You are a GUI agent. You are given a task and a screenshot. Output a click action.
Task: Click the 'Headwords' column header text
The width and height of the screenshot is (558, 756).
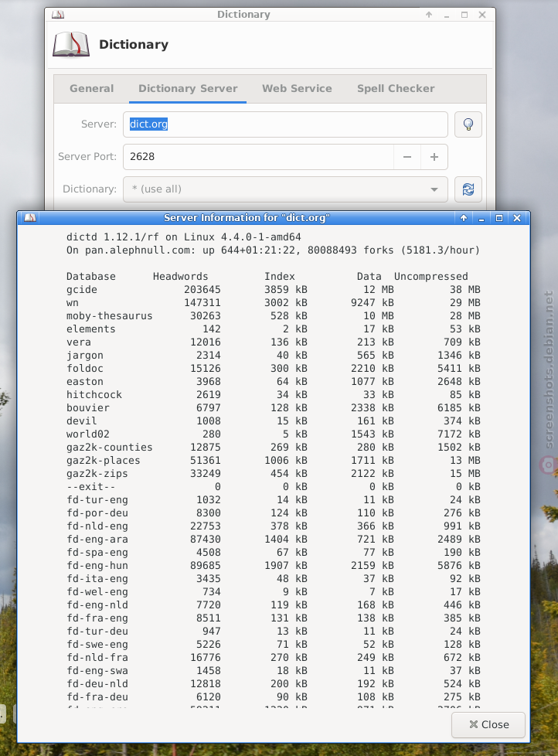(180, 276)
